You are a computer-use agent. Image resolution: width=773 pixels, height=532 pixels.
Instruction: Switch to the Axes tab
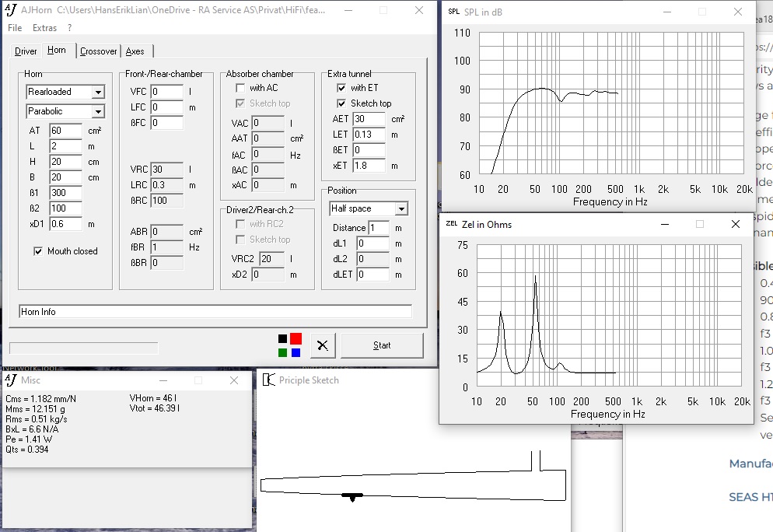pyautogui.click(x=135, y=51)
